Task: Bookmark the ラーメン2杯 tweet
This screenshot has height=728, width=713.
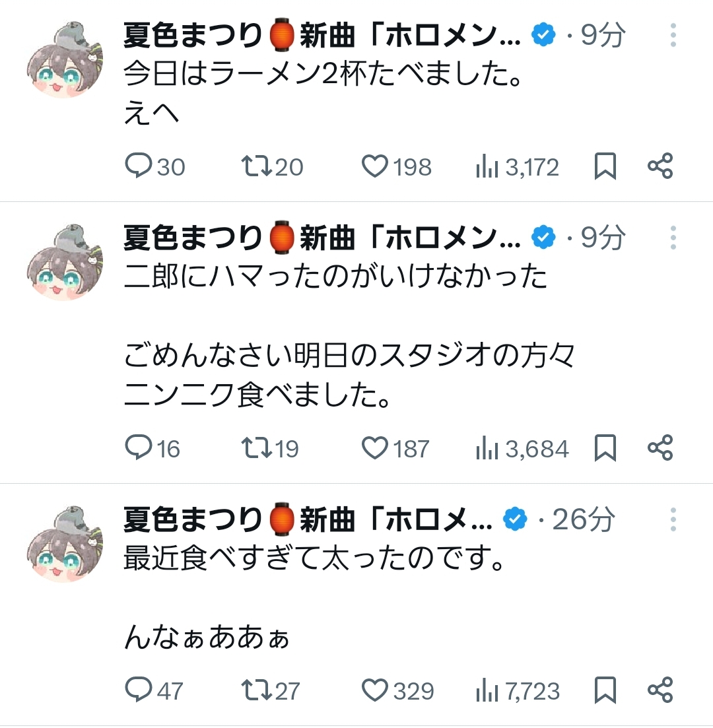Action: [605, 166]
